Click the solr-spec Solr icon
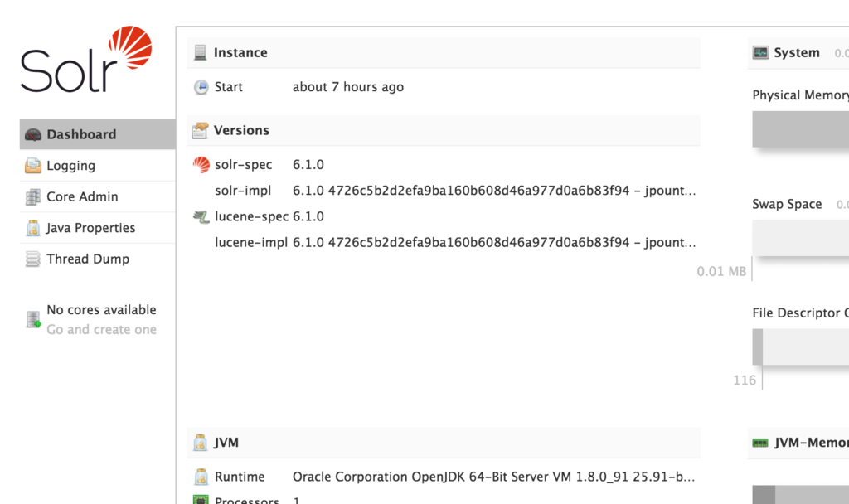The width and height of the screenshot is (849, 504). coord(201,165)
